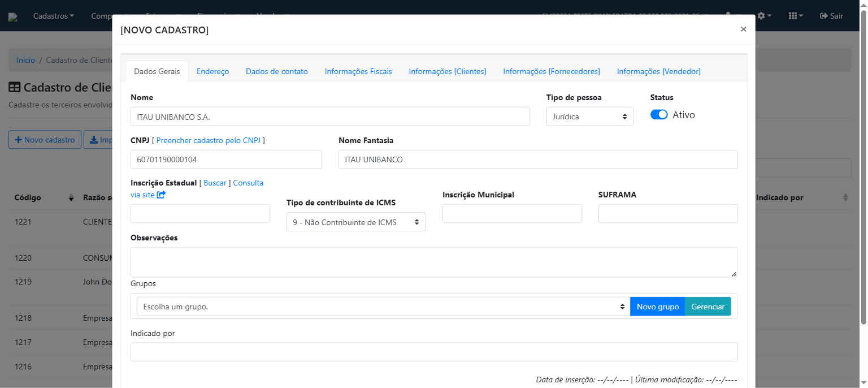
Task: Click table cell with code 1216
Action: (x=23, y=367)
